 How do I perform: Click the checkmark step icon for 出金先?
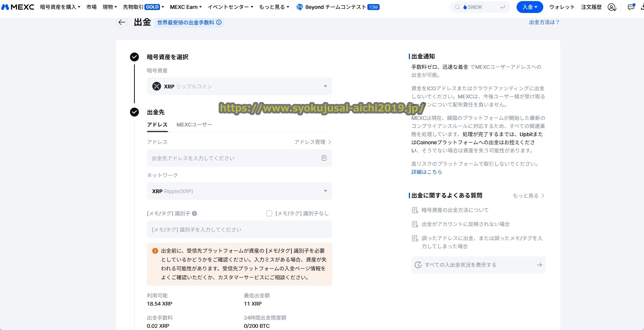point(134,112)
